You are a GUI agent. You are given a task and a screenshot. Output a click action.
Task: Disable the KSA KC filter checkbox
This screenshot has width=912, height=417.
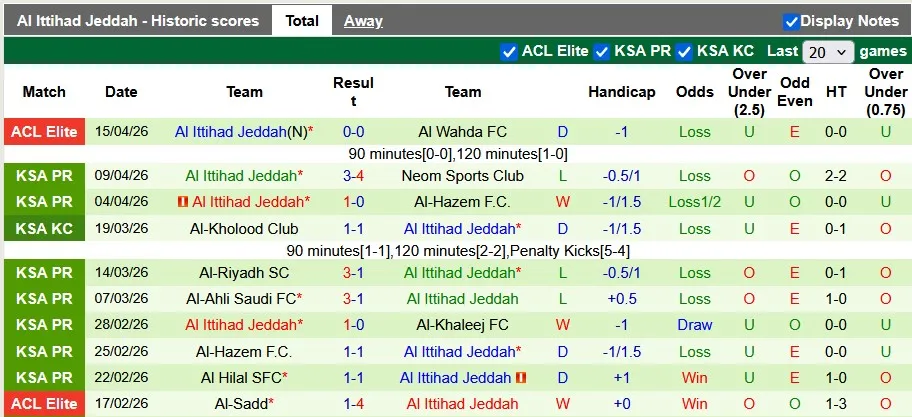point(684,51)
